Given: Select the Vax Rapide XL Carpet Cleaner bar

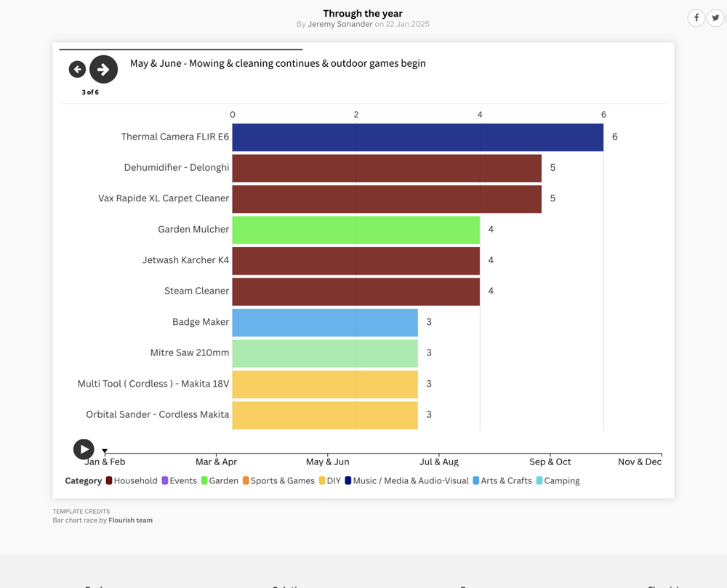Looking at the screenshot, I should [x=387, y=199].
